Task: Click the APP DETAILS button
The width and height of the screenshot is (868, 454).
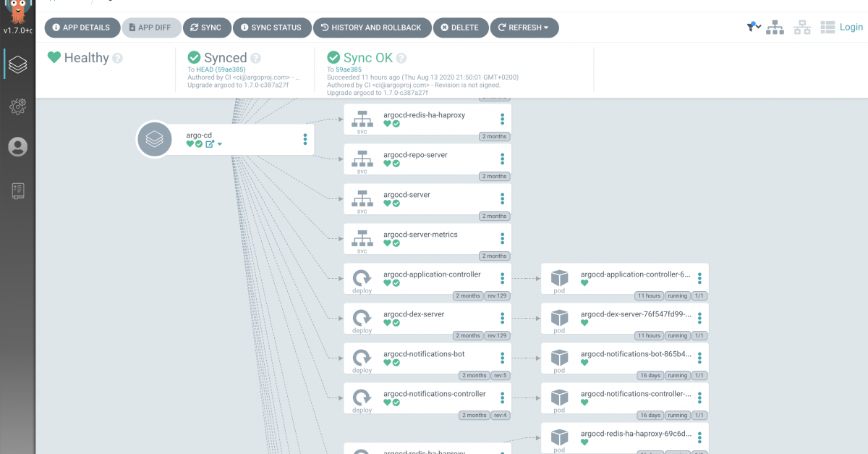Action: point(82,28)
